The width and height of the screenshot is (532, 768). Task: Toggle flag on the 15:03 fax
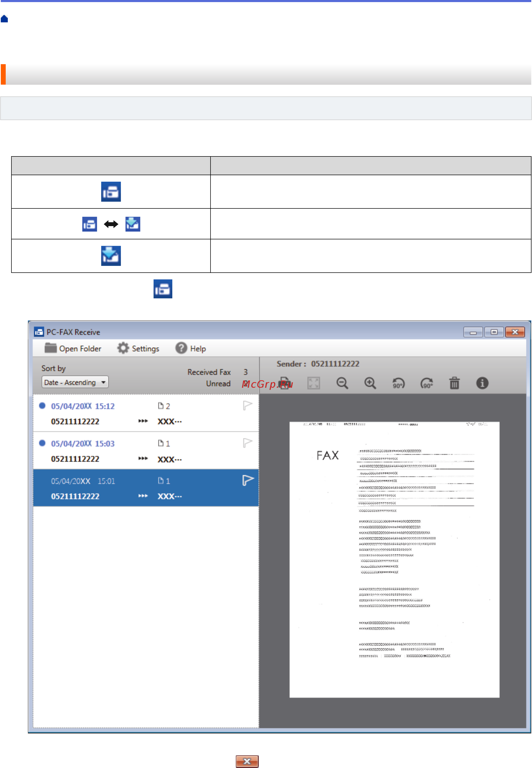(x=247, y=443)
